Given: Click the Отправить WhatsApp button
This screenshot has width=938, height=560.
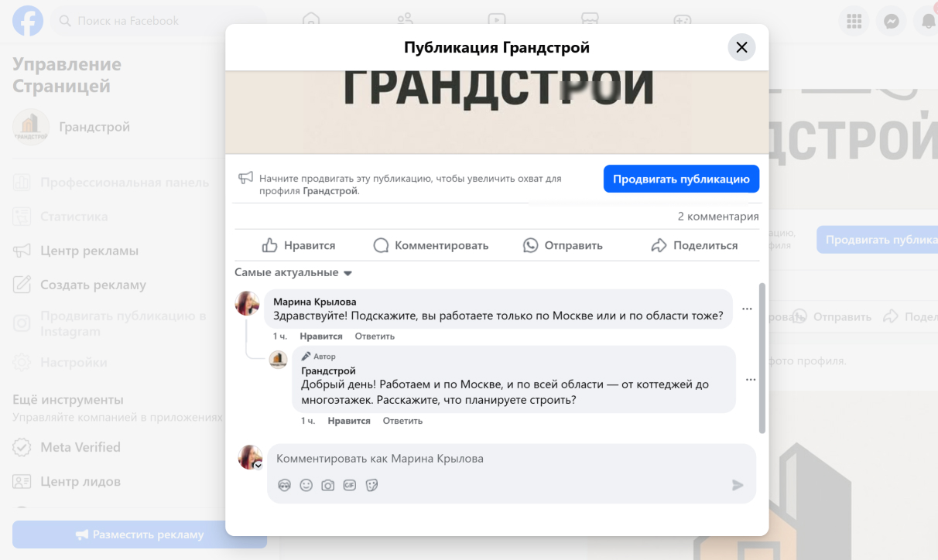Looking at the screenshot, I should point(563,245).
